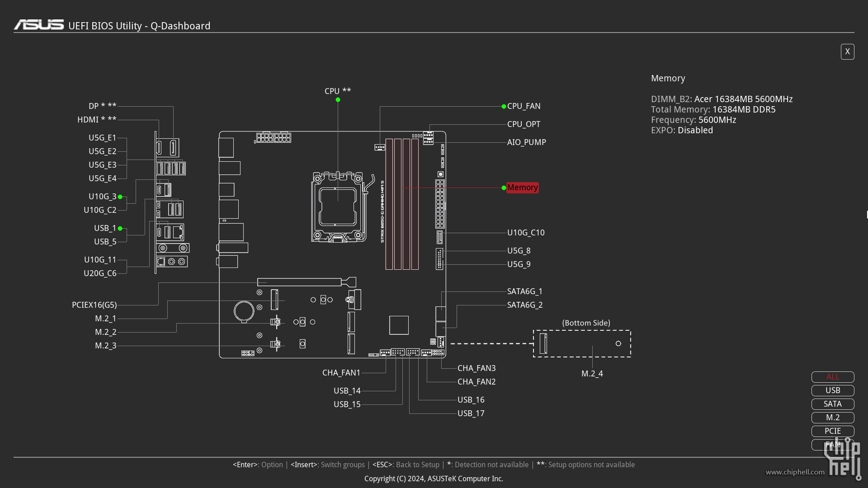This screenshot has width=868, height=488.
Task: Select the U10G_11 port label
Action: 100,260
